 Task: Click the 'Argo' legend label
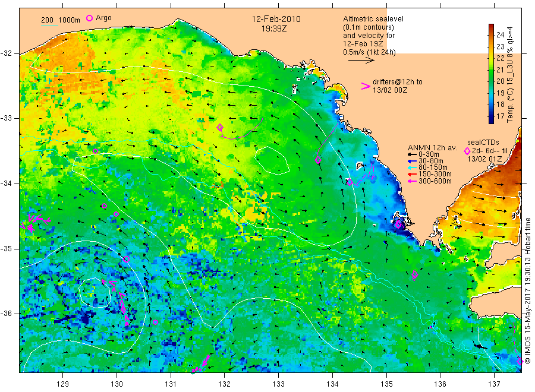tap(103, 18)
